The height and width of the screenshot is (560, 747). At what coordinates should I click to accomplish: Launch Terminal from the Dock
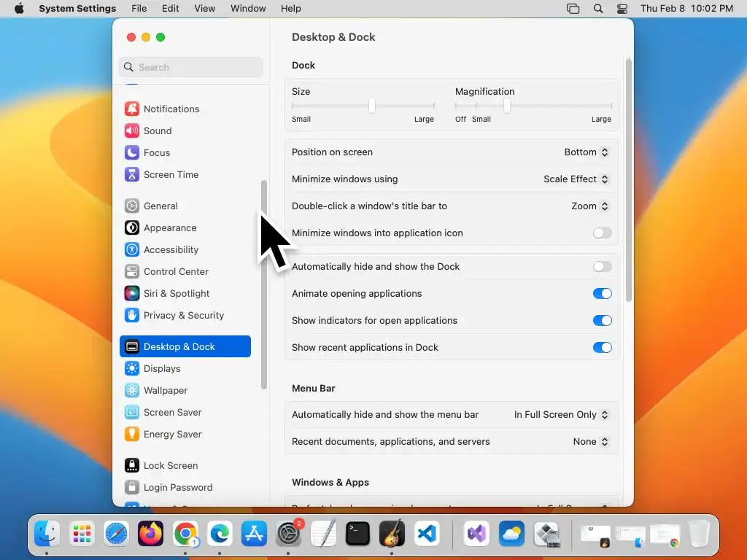357,533
